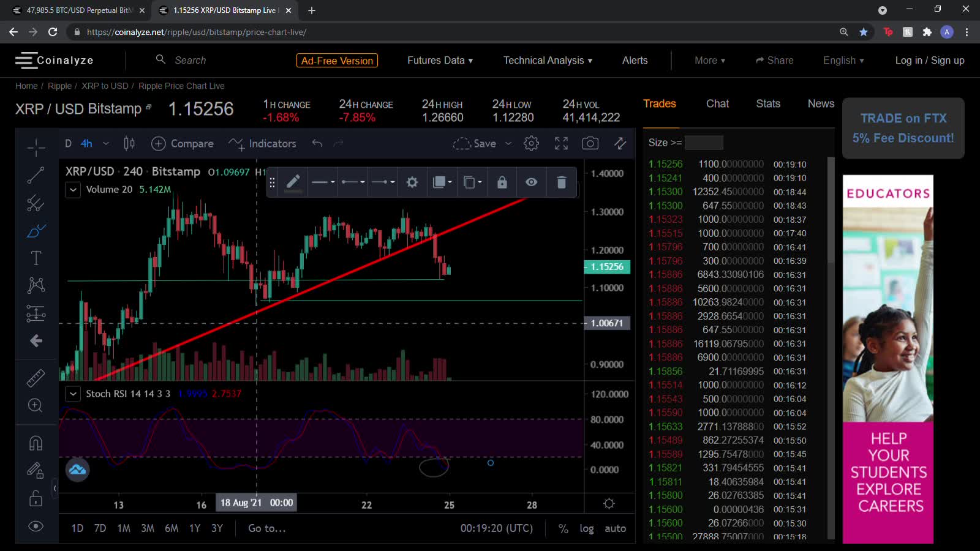The image size is (980, 551).
Task: Click the Coinalyze search field
Action: pyautogui.click(x=190, y=60)
